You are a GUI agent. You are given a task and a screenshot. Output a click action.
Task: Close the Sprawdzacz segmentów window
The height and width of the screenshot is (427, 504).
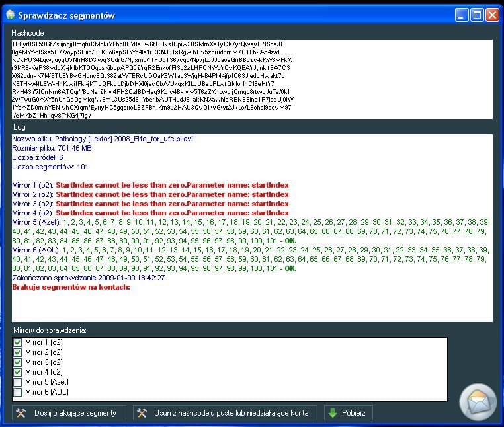492,15
